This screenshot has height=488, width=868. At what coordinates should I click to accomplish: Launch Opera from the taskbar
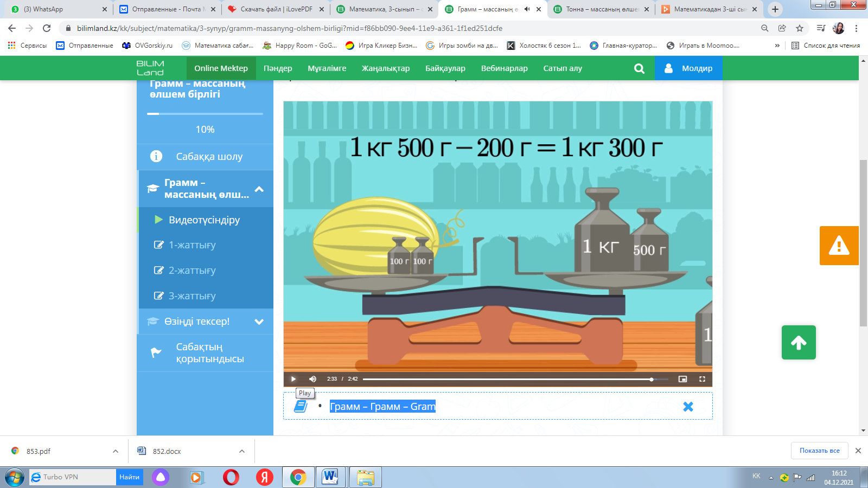pos(231,477)
